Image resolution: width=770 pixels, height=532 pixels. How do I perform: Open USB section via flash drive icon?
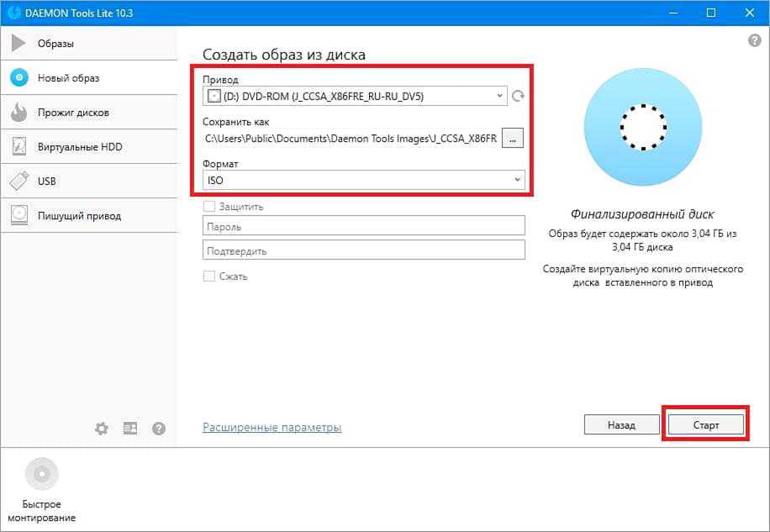click(19, 181)
